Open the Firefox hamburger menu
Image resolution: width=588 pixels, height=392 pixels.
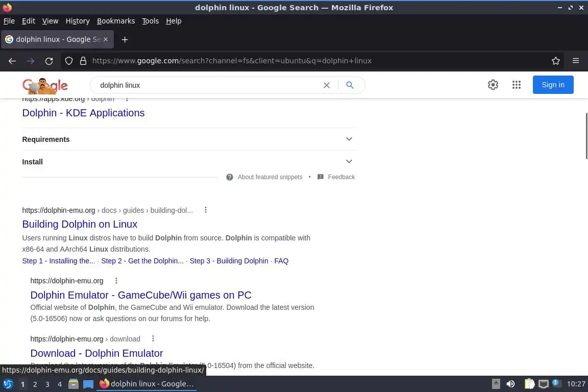pyautogui.click(x=576, y=61)
